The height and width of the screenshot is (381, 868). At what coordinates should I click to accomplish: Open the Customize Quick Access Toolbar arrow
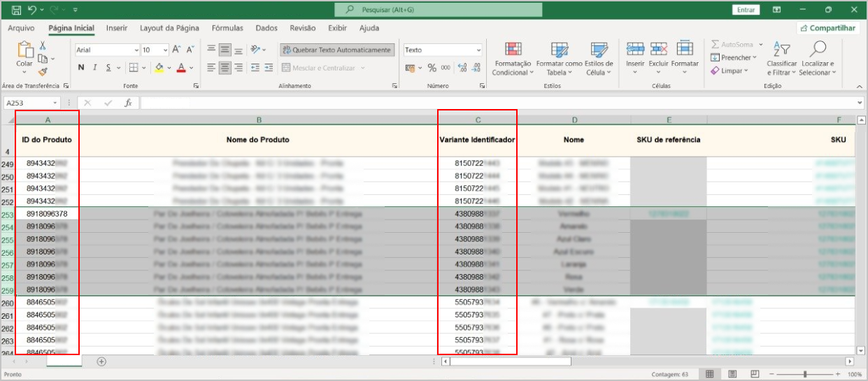[75, 10]
